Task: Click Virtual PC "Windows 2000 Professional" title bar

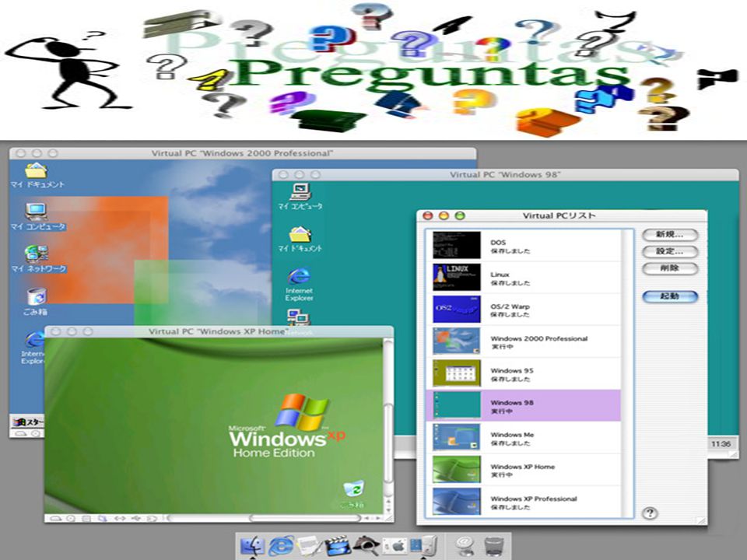Action: [243, 153]
